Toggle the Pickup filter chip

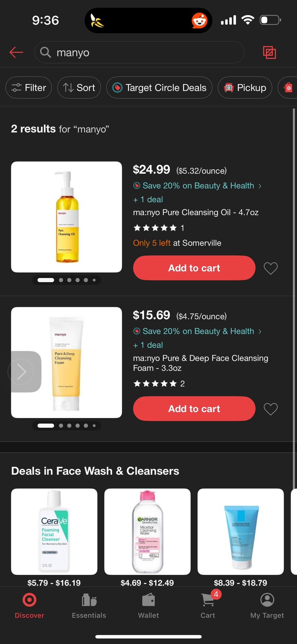(x=245, y=88)
